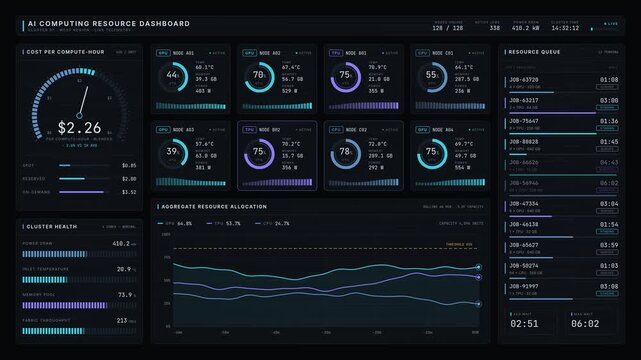Click the CPU line endpoint marker on chart
Image resolution: width=641 pixels, height=360 pixels.
click(478, 304)
